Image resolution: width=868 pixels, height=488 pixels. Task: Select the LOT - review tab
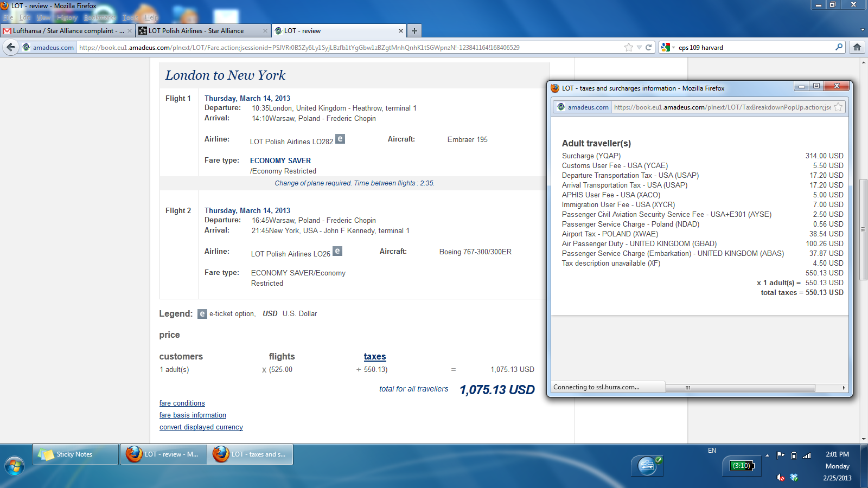pyautogui.click(x=339, y=31)
